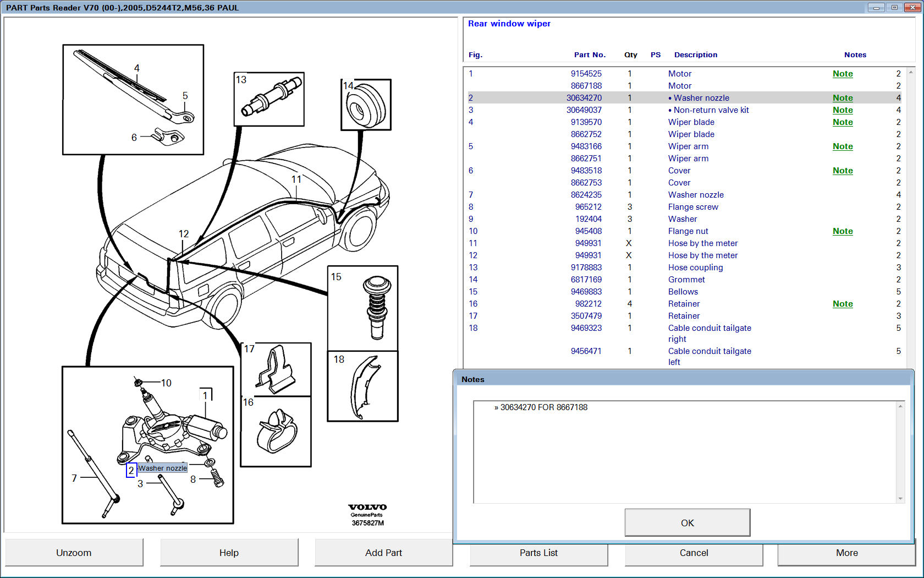
Task: Open the Help button
Action: click(x=229, y=553)
